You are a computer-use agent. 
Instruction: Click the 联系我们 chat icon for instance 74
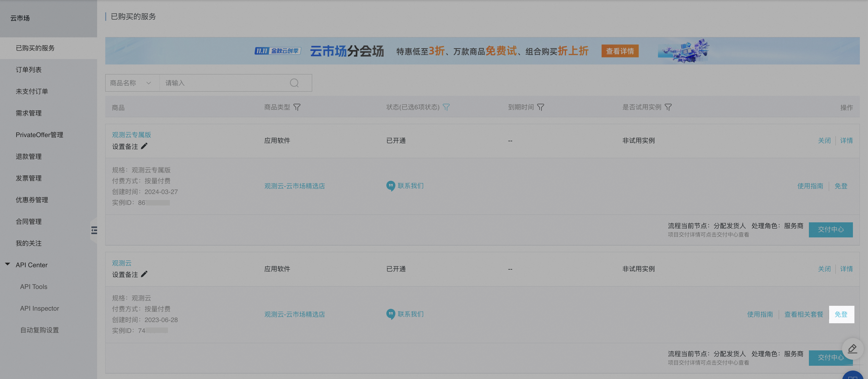coord(391,314)
